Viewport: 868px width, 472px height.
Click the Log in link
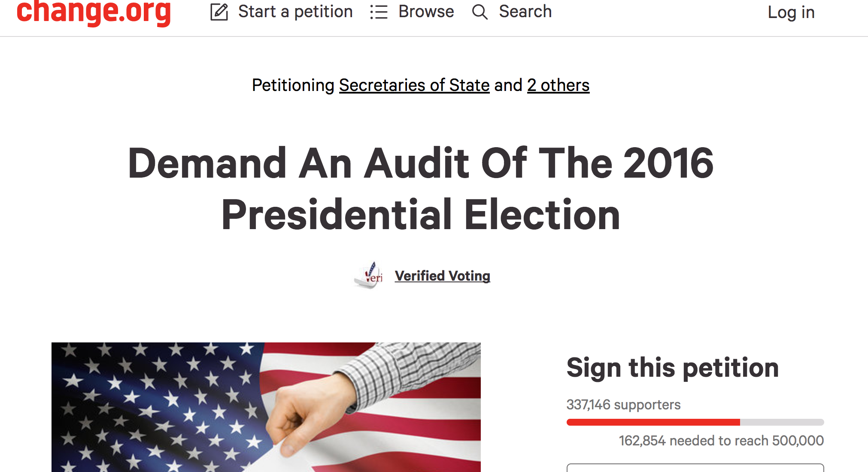791,12
